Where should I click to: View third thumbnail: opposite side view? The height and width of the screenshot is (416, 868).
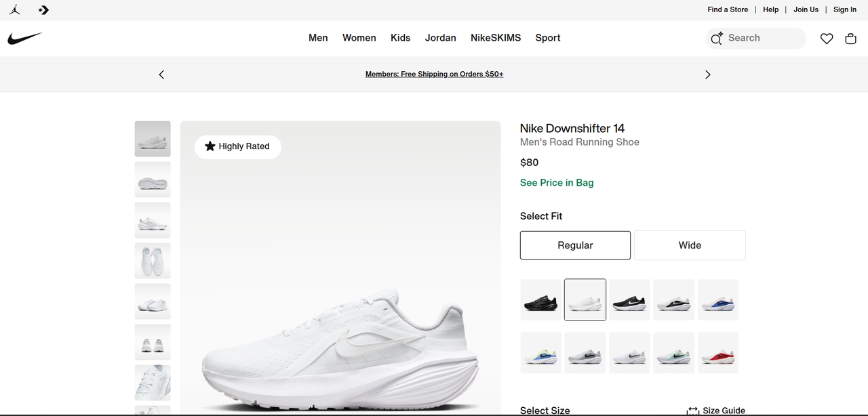click(153, 220)
